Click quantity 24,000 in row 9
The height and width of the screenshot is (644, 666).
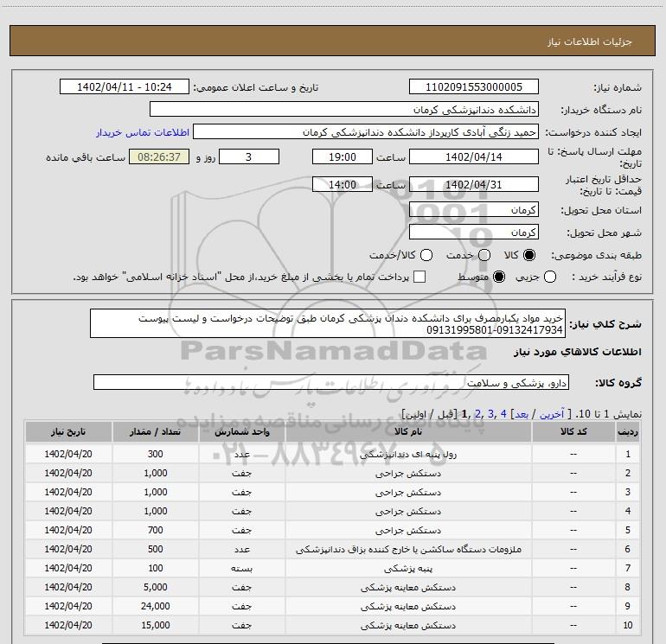156,606
